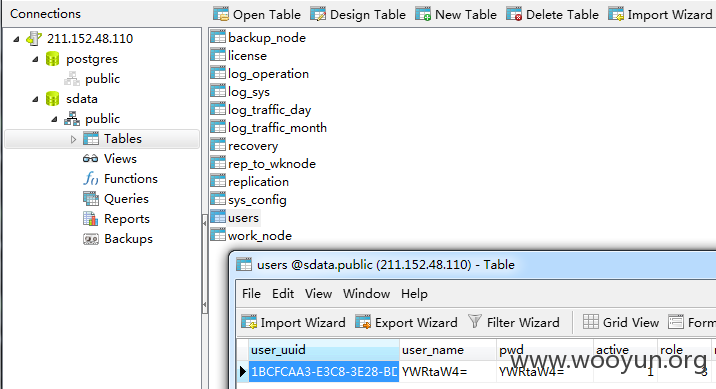716x389 pixels.
Task: Launch Import Wizard from main toolbar
Action: click(660, 15)
